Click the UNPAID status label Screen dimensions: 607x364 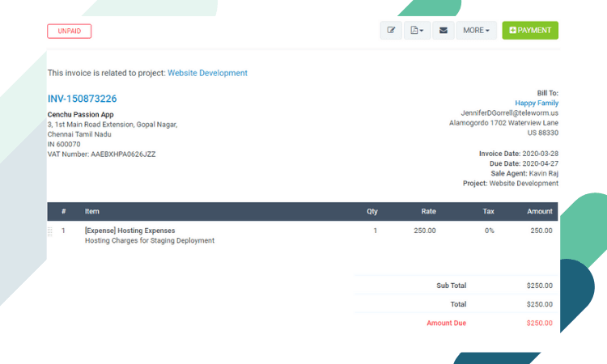pos(70,32)
